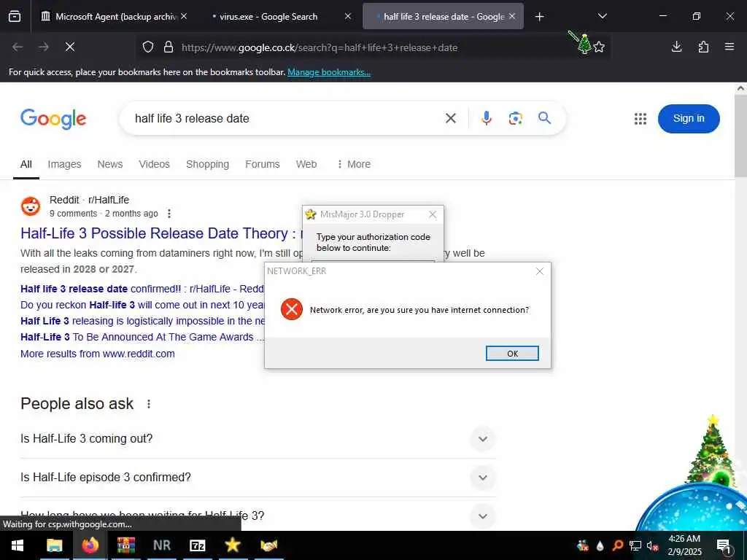
Task: Select the News search tab
Action: click(x=110, y=164)
